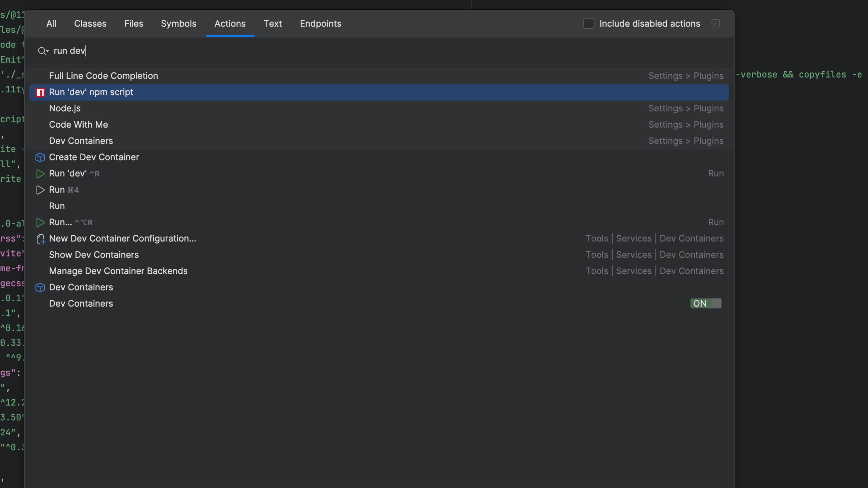The width and height of the screenshot is (868, 488).
Task: Click the cube icon next to Create Dev Container
Action: [40, 157]
